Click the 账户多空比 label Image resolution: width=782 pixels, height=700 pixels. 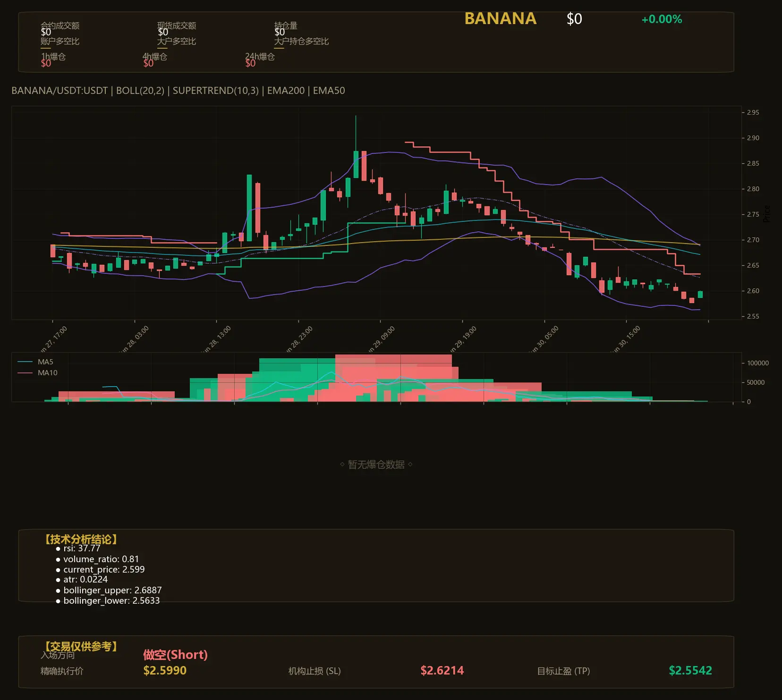pyautogui.click(x=60, y=41)
